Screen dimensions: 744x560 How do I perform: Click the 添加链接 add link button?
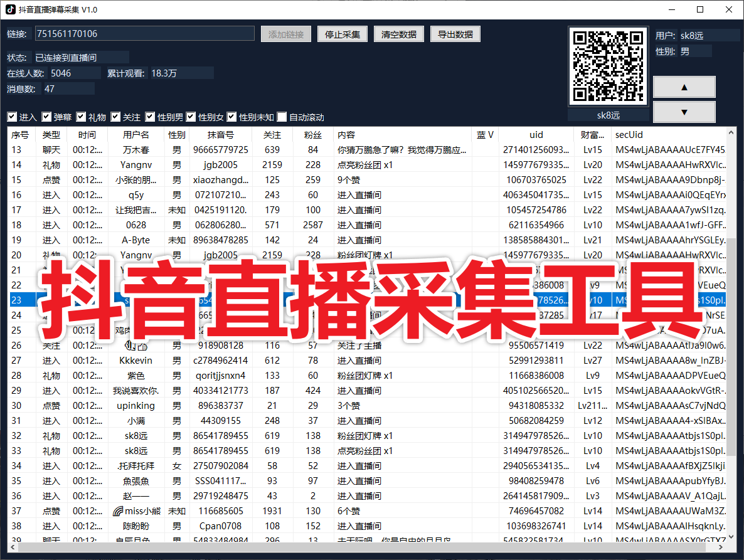point(285,34)
